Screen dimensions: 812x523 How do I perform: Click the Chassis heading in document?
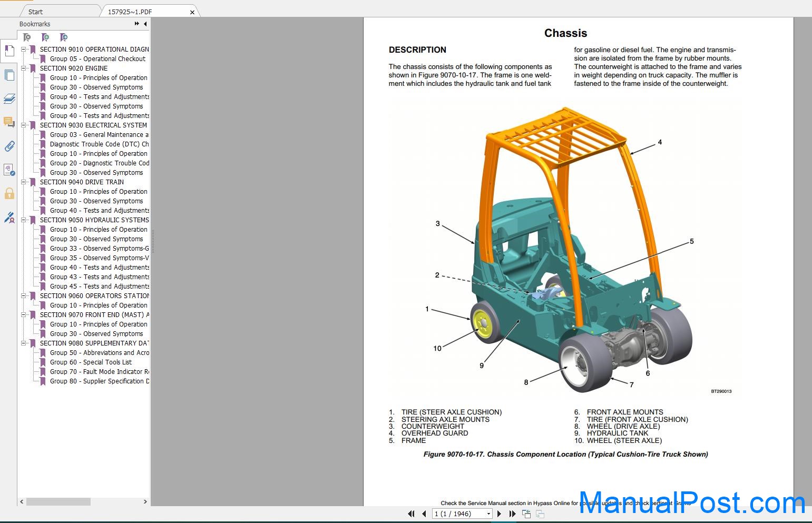(x=565, y=33)
